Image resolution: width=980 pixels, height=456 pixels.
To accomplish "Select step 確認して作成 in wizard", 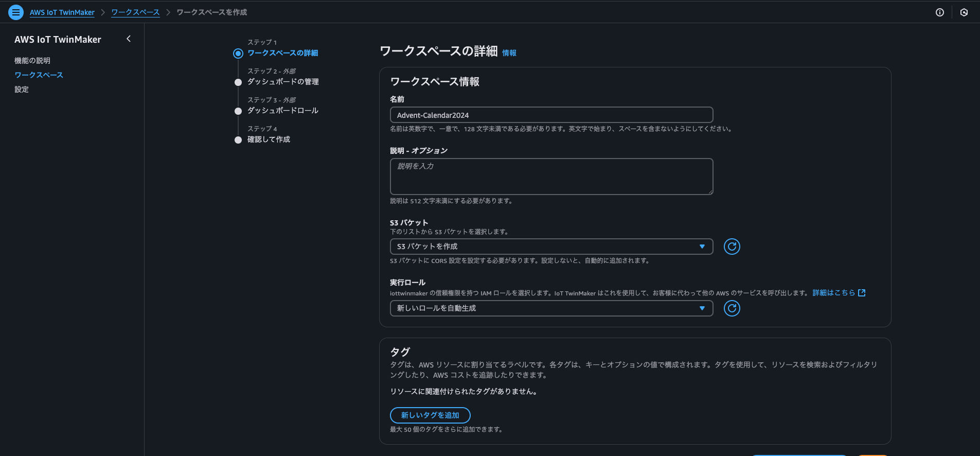I will click(269, 139).
